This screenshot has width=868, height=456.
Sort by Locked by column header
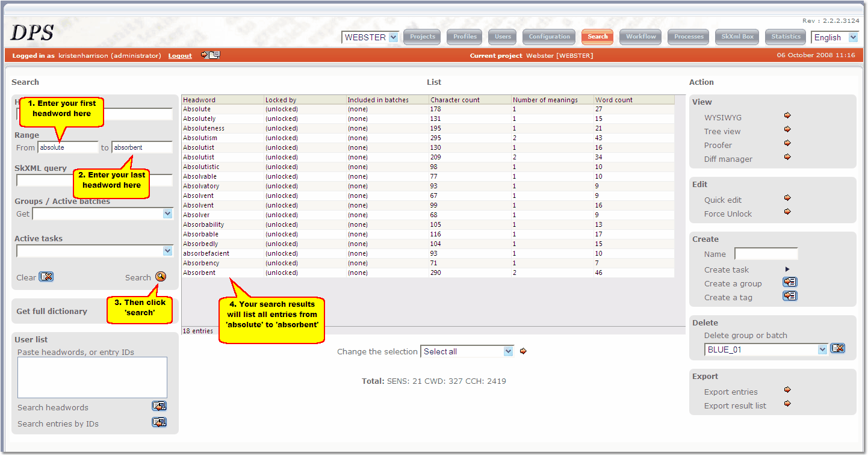pyautogui.click(x=305, y=100)
